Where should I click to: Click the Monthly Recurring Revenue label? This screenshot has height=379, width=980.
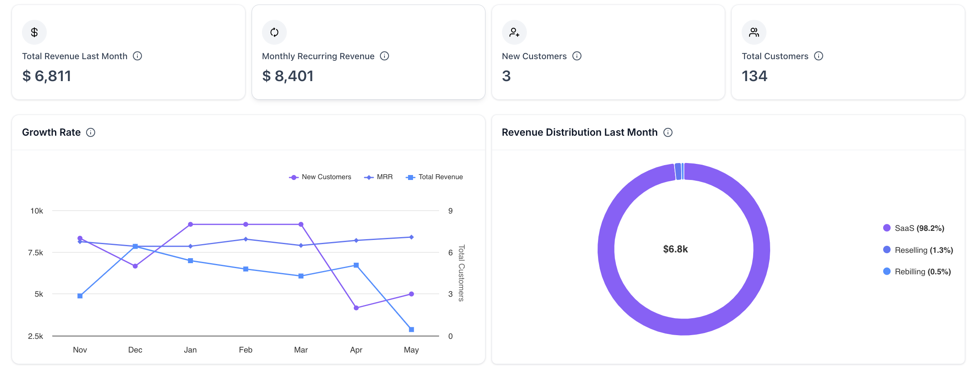pyautogui.click(x=318, y=56)
